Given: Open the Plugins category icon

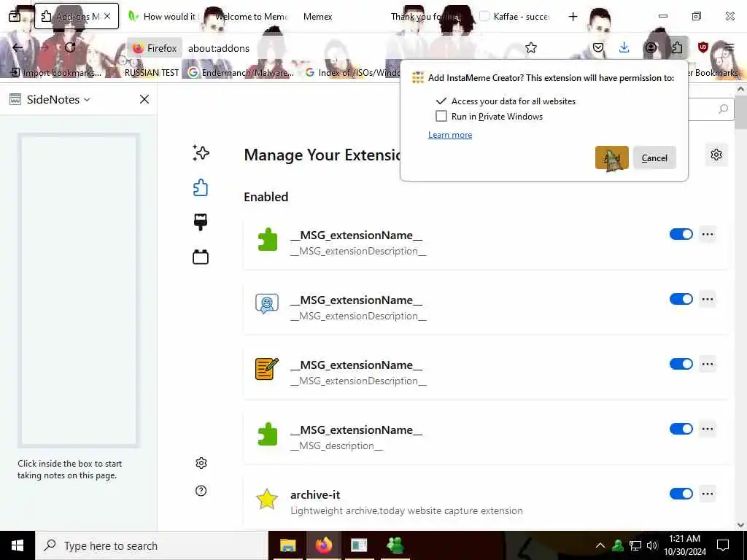Looking at the screenshot, I should (x=201, y=257).
